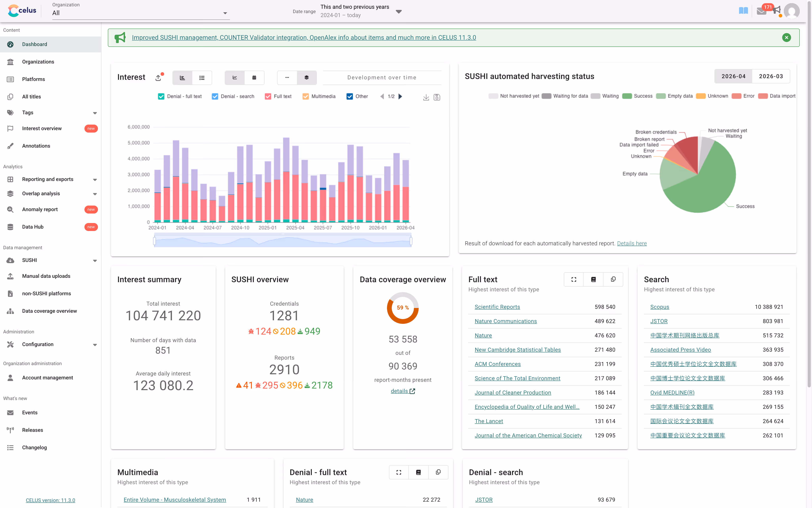Open the Celus logo home
Screen dimensions: 812x508
pos(22,11)
